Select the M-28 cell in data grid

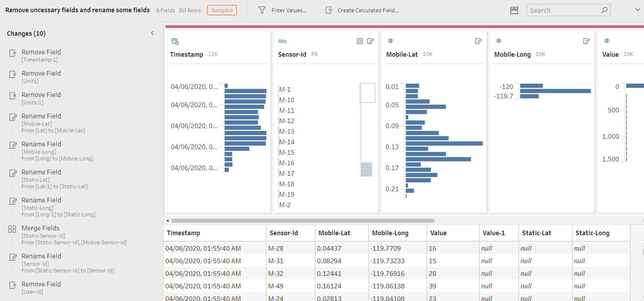(291, 248)
